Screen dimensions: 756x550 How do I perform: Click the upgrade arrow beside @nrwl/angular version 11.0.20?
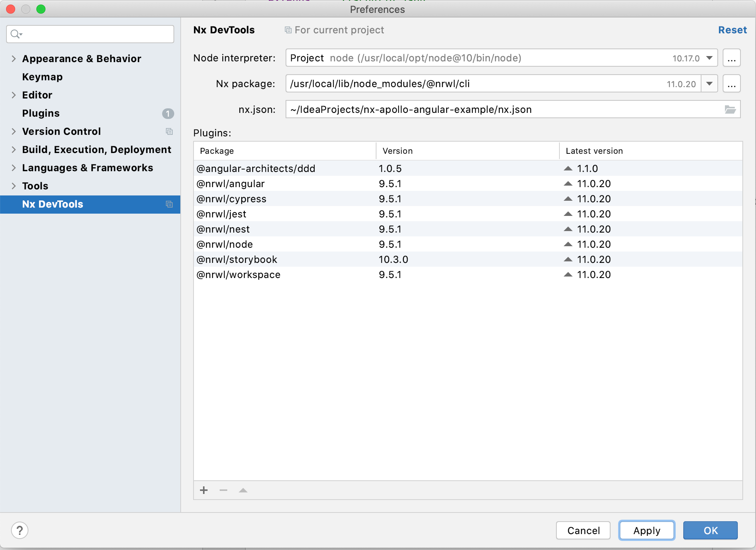tap(568, 183)
